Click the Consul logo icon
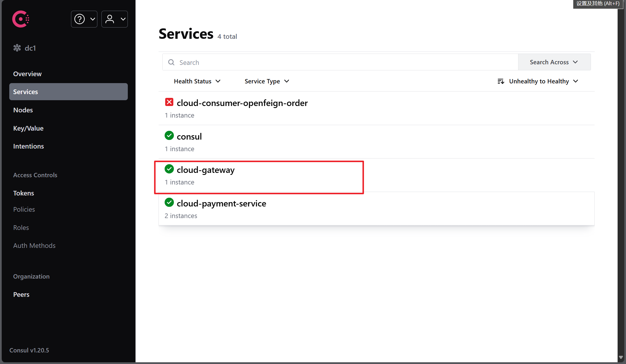Viewport: 626px width, 364px height. coord(21,19)
